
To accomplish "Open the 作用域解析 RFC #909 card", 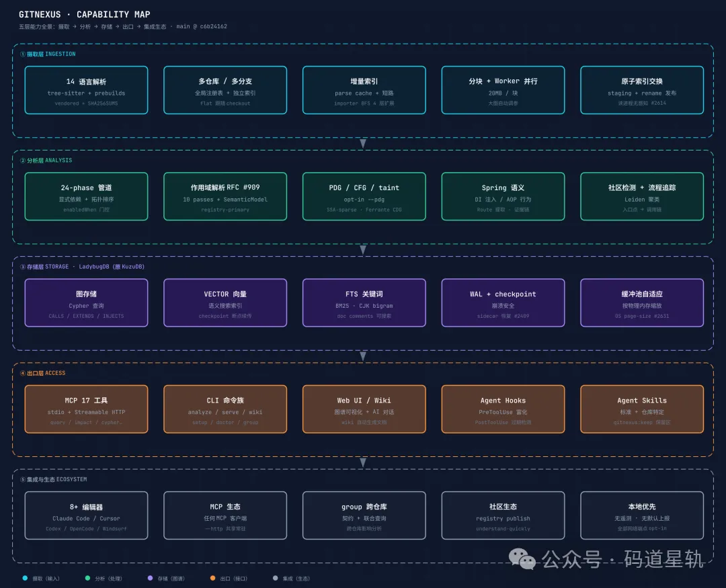I will 225,196.
